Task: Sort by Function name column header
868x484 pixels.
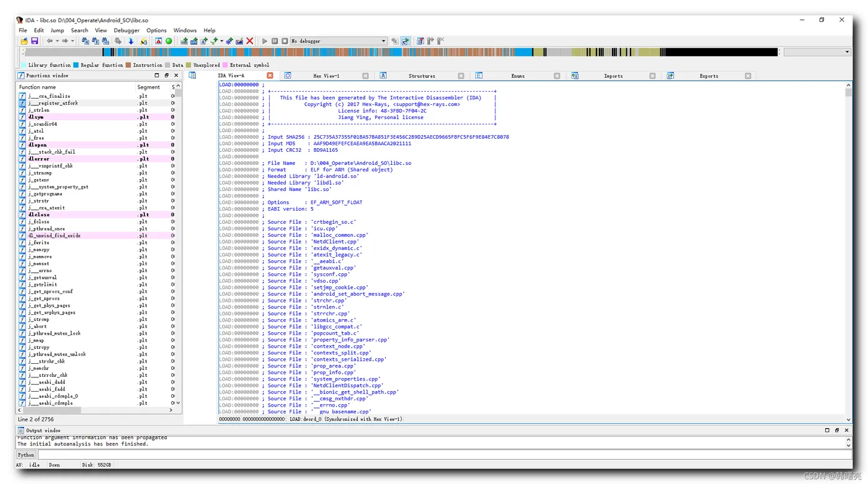Action: pyautogui.click(x=76, y=87)
